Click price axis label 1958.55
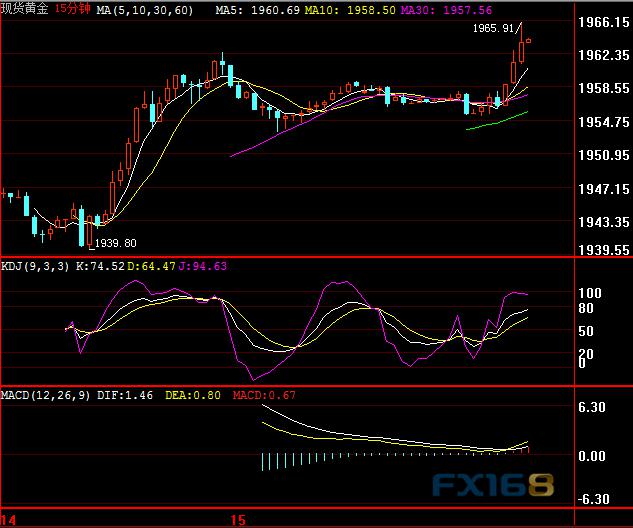 (604, 88)
